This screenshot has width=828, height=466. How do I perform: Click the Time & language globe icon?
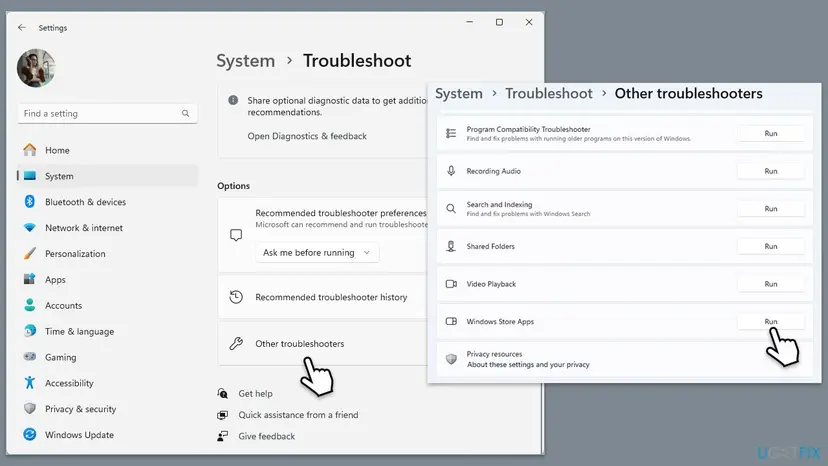coord(30,331)
